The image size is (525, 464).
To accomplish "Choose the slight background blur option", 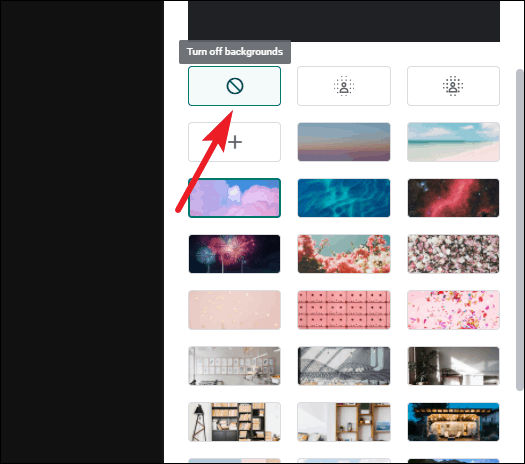I will tap(344, 86).
